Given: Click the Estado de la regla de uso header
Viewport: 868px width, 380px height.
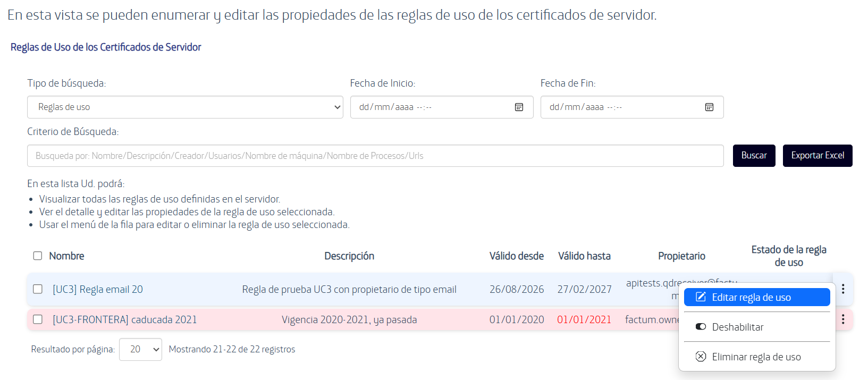Looking at the screenshot, I should (x=789, y=256).
